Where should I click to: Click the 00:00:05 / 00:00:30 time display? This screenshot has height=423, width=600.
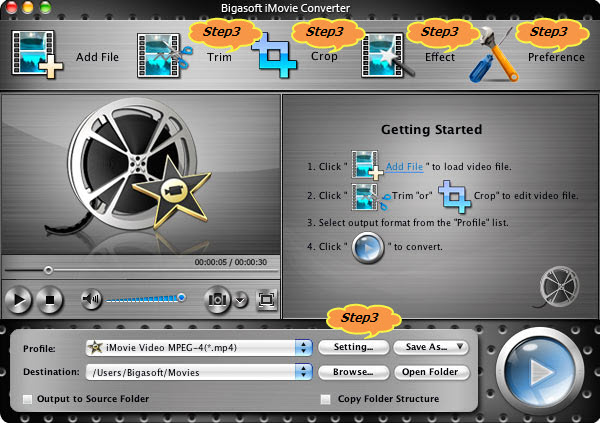[231, 262]
